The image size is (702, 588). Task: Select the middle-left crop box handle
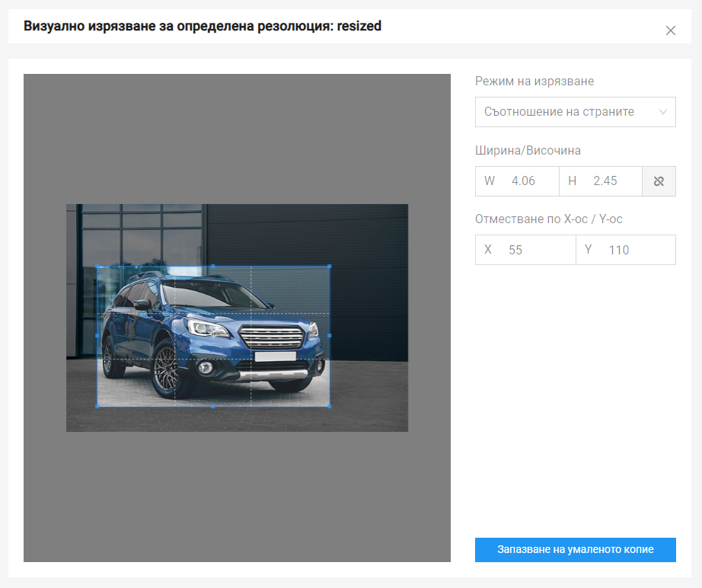[x=97, y=335]
